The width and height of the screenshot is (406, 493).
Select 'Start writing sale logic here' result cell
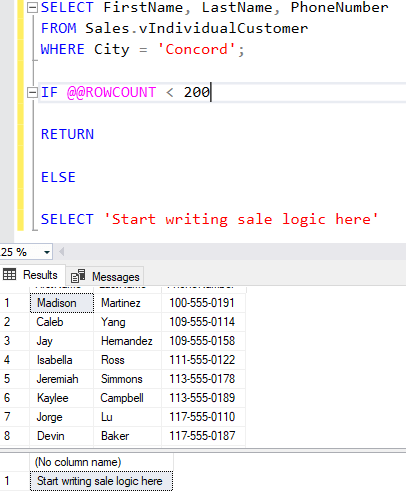point(101,481)
